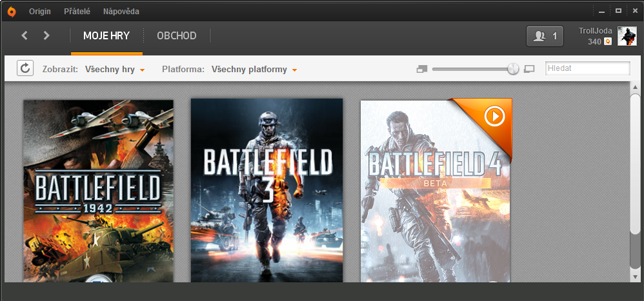This screenshot has width=644, height=301.
Task: Click the Origin points coin icon
Action: click(x=607, y=42)
